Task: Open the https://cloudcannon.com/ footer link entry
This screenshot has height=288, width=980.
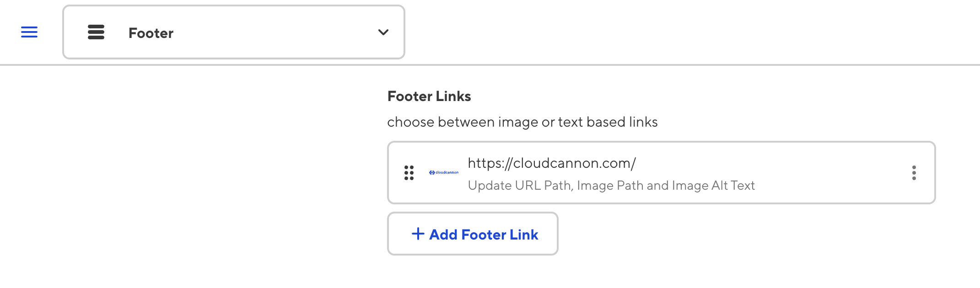Action: pyautogui.click(x=551, y=163)
